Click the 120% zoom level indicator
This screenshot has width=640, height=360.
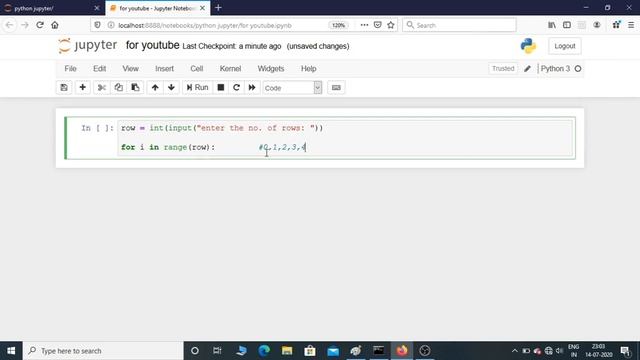[x=338, y=25]
